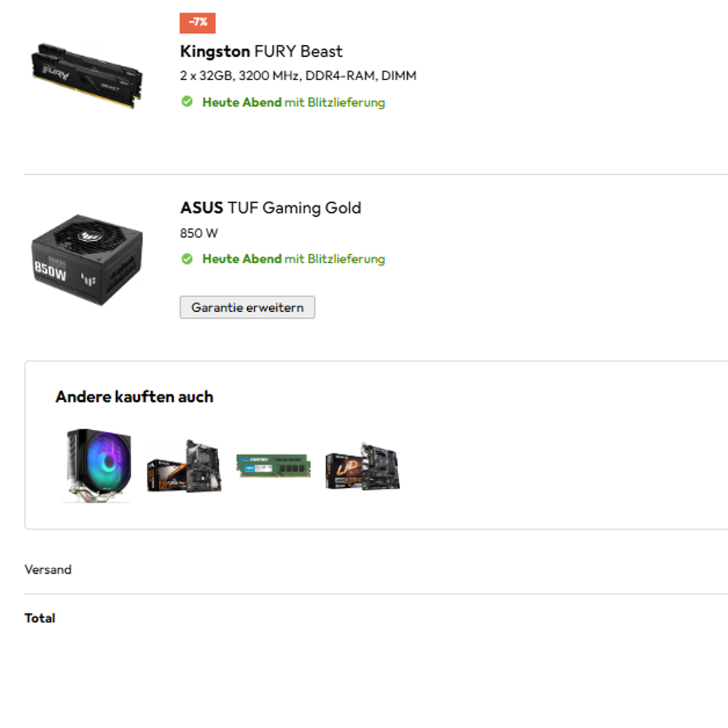The image size is (728, 728).
Task: Open the Gigabyte UD motherboard recommendation
Action: coord(363,467)
